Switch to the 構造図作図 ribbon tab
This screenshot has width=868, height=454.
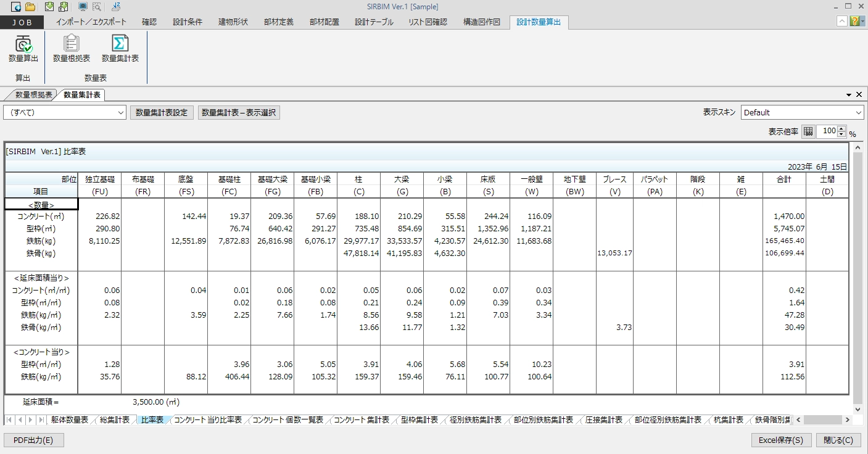pyautogui.click(x=482, y=22)
